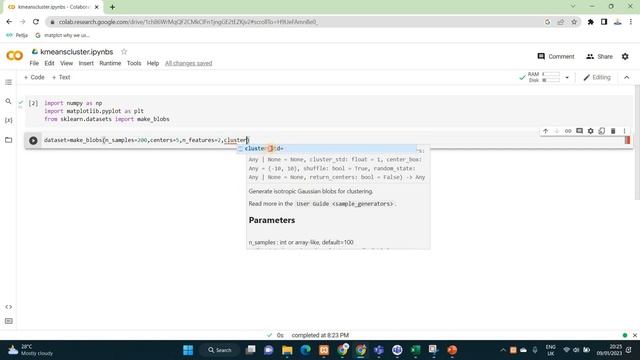The width and height of the screenshot is (640, 360).
Task: Open more cell actions three-dot menu
Action: tap(624, 131)
